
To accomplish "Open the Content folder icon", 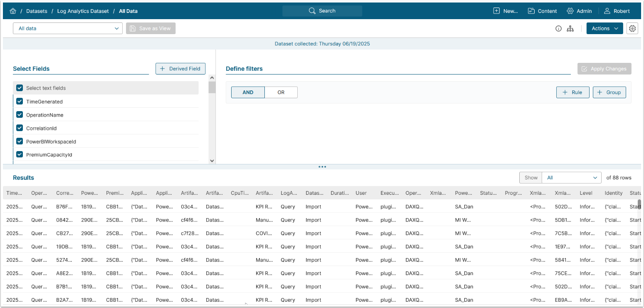I will click(531, 11).
